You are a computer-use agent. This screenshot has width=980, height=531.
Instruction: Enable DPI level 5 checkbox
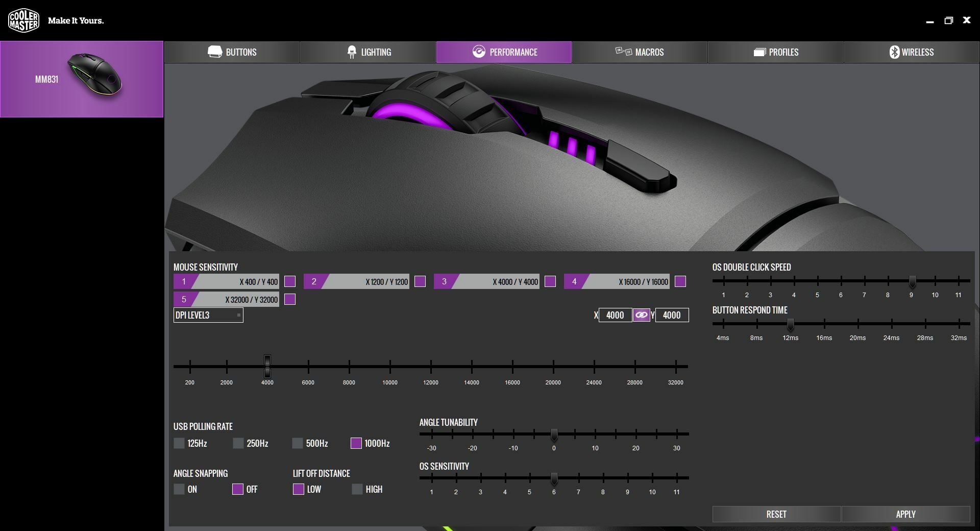click(290, 300)
